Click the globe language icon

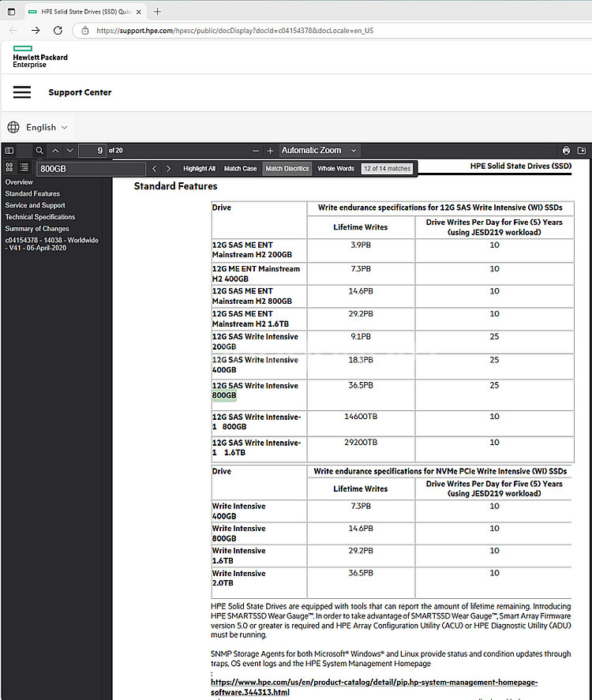pos(13,127)
